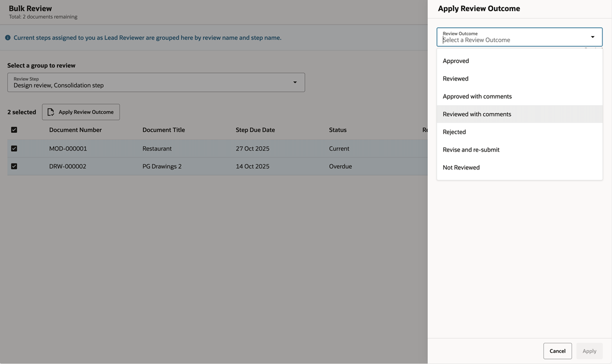Sort by Step Due Date column header
This screenshot has height=364, width=612.
[255, 130]
